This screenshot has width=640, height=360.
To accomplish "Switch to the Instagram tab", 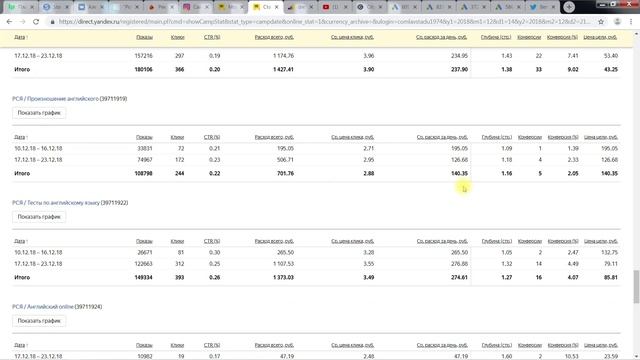I will (x=197, y=7).
